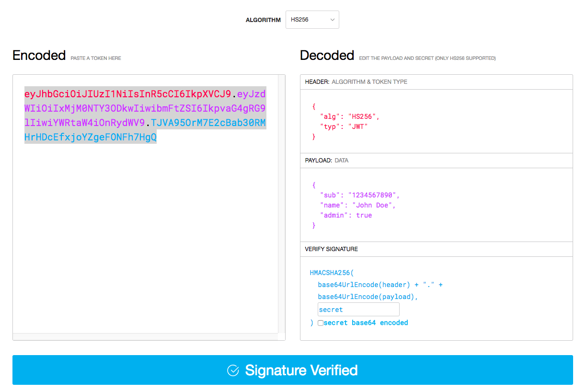Click the "alg": "HS256" header line
Image resolution: width=587 pixels, height=392 pixels.
tap(350, 116)
